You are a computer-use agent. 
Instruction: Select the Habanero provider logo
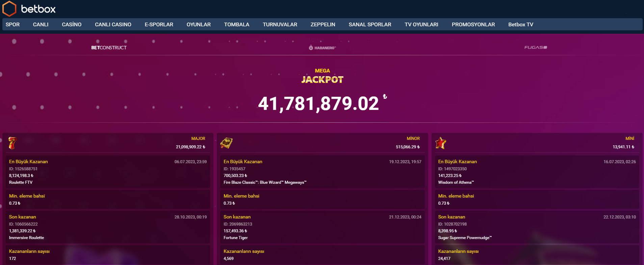click(x=322, y=48)
